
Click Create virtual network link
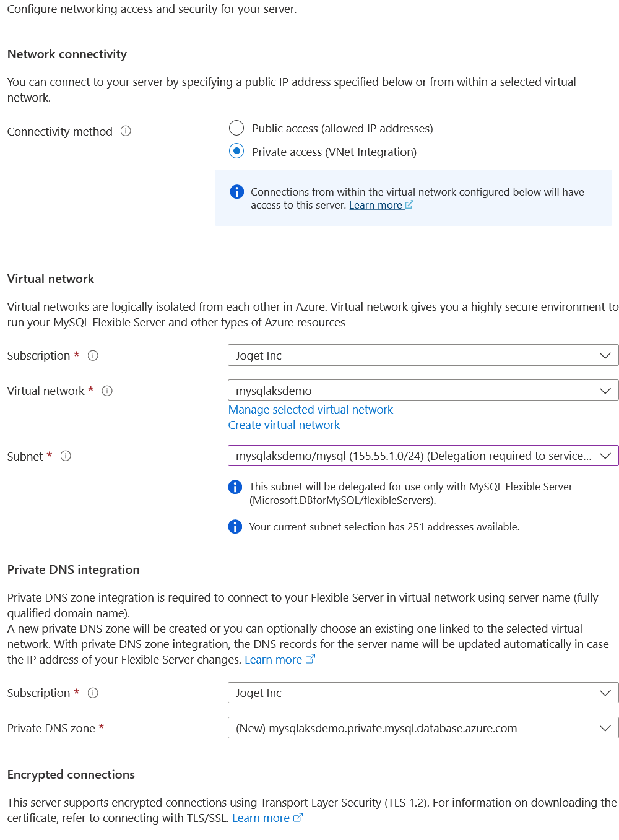click(284, 425)
